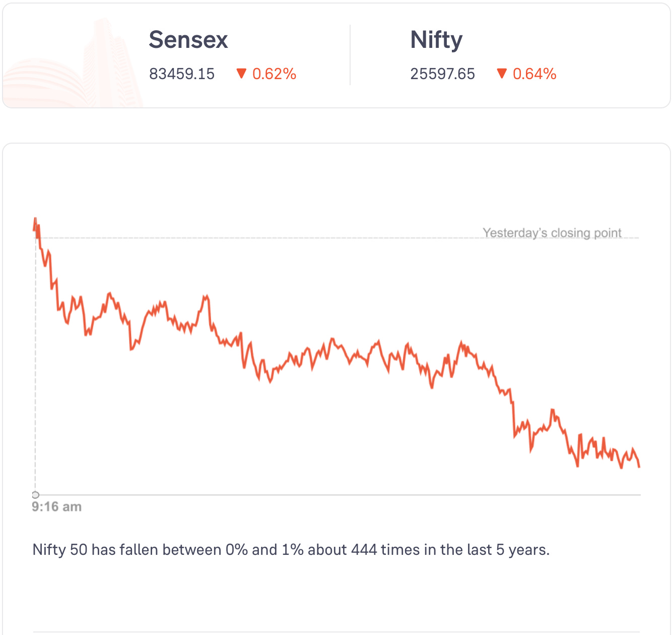Click the Nifty 50 fall statistics sentence
Viewport: 672px width, 635px height.
coord(291,549)
